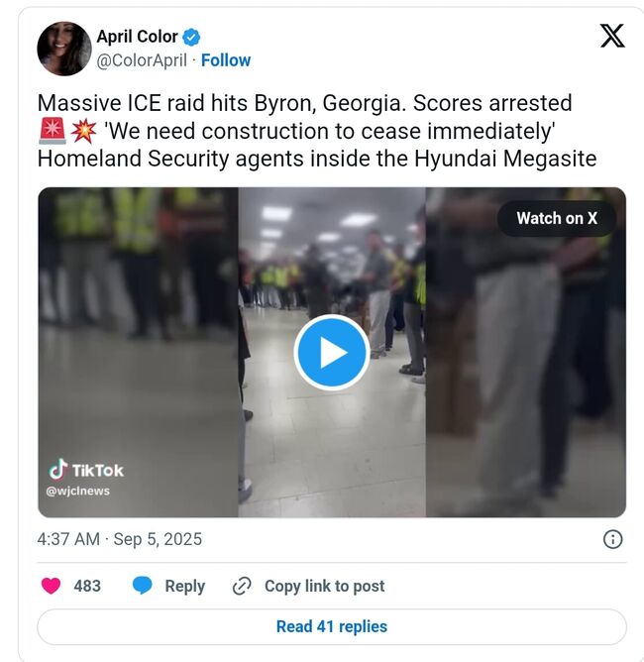Open the @ColorApril handle

(x=142, y=60)
